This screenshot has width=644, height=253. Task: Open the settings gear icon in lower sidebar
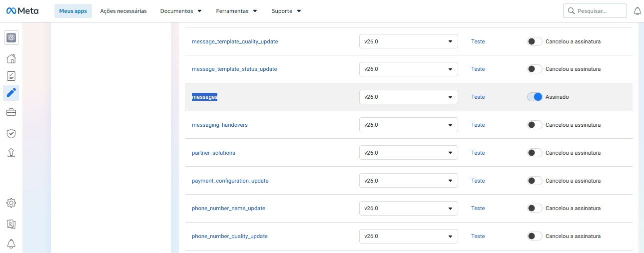(x=11, y=203)
